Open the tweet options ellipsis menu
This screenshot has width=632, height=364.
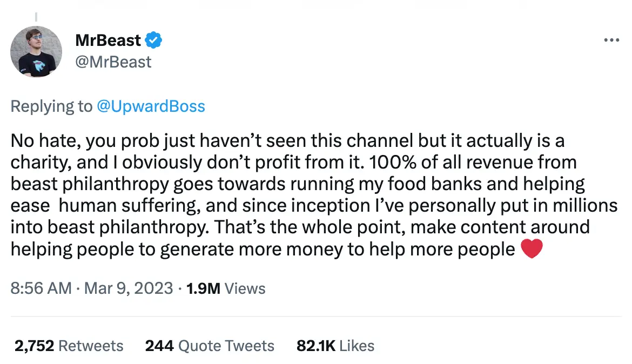[611, 40]
